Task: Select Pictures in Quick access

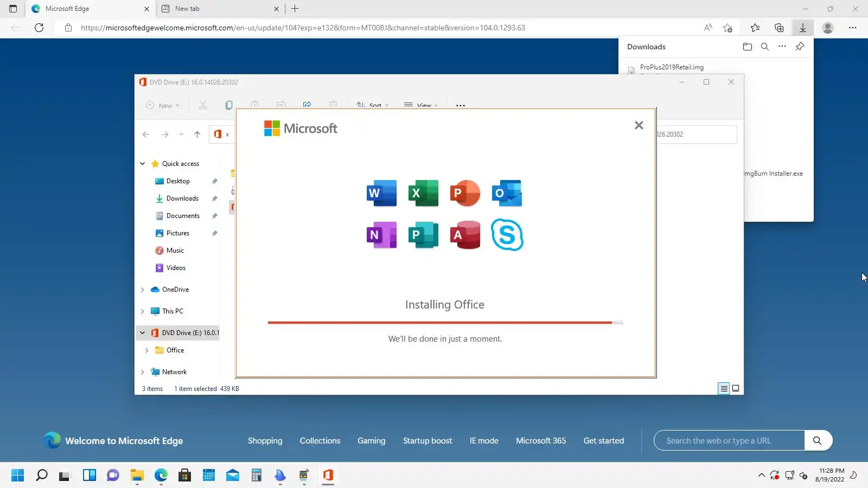Action: click(x=178, y=233)
